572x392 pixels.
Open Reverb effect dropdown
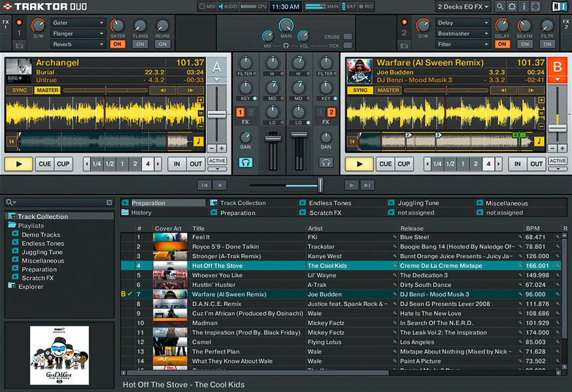click(78, 44)
